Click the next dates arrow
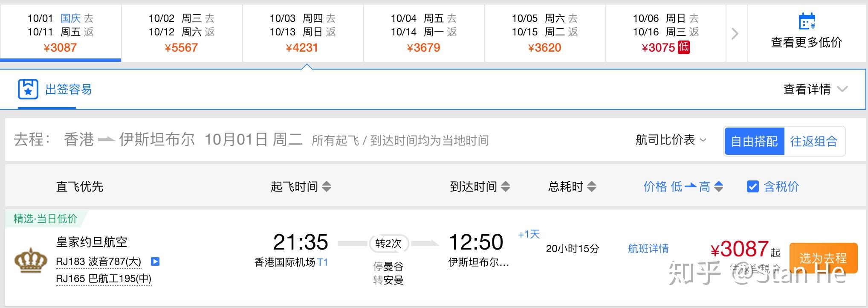This screenshot has width=868, height=308. [735, 33]
